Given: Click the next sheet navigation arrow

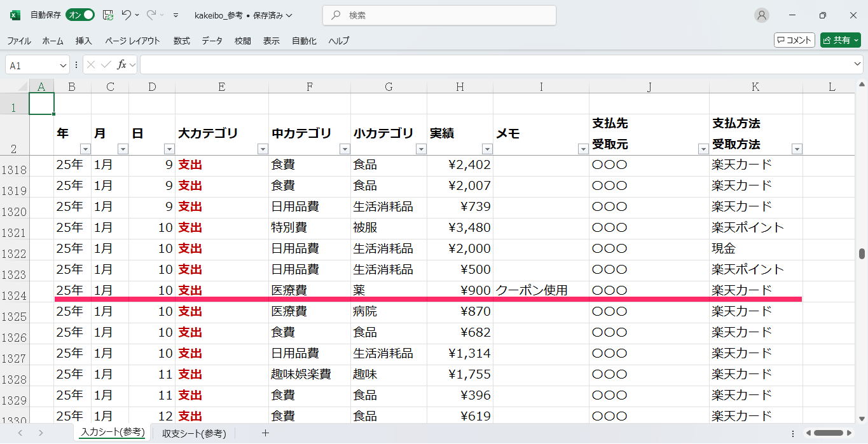Looking at the screenshot, I should [41, 433].
